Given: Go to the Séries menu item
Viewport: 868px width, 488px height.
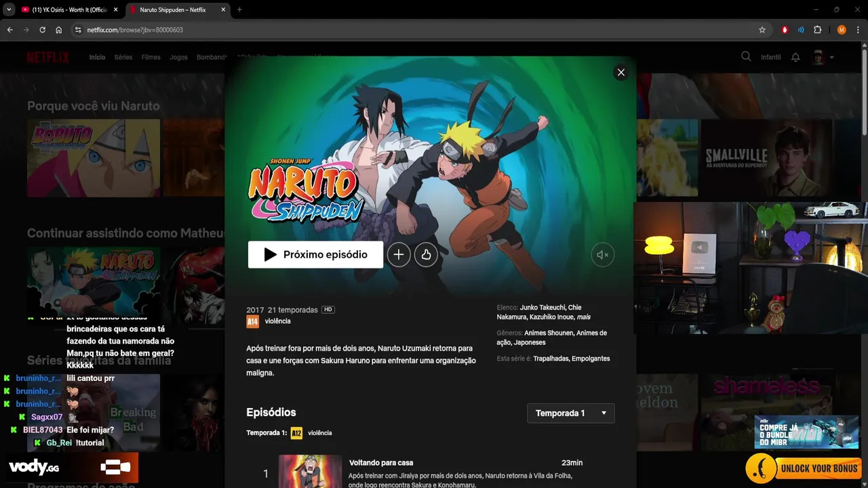Looking at the screenshot, I should (123, 58).
